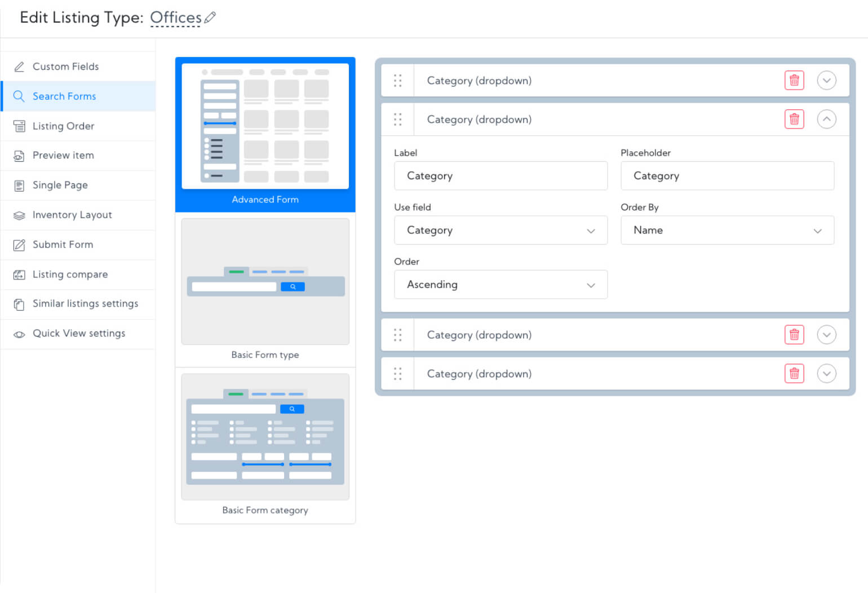This screenshot has height=593, width=868.
Task: Change Order from Ascending
Action: tap(501, 285)
